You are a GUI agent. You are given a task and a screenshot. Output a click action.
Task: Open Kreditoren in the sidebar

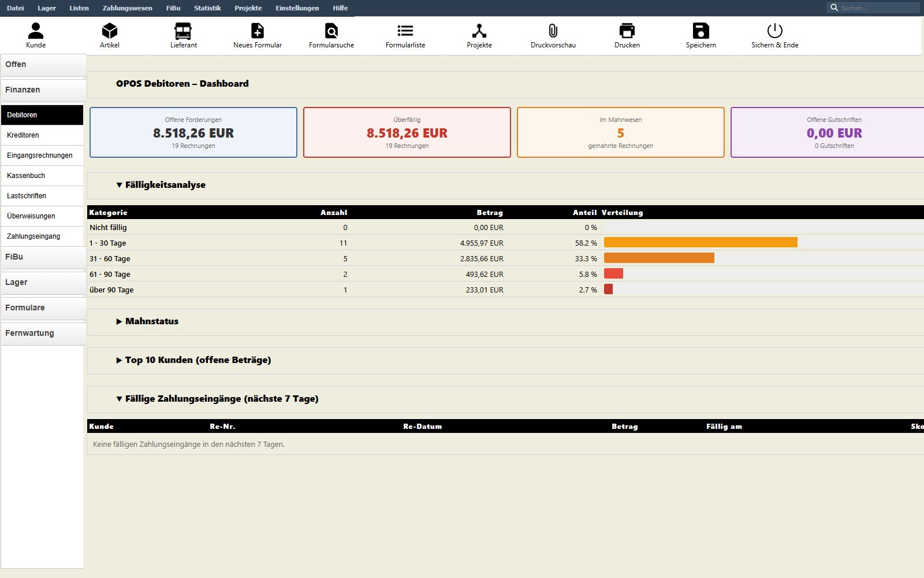(x=42, y=135)
